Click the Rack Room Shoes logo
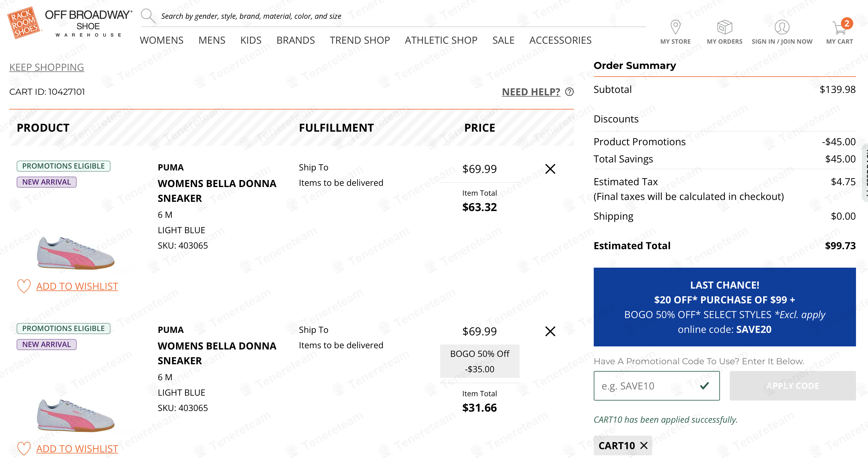868x459 pixels. tap(24, 22)
